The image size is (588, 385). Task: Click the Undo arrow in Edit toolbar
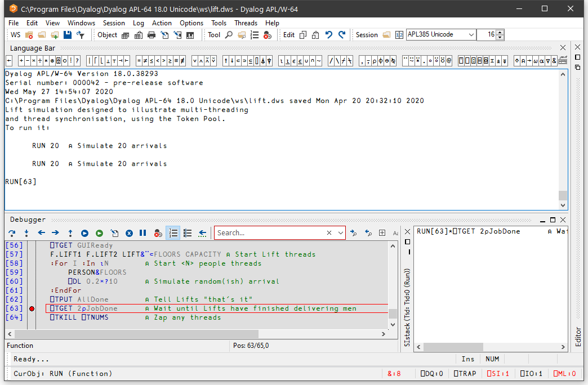(329, 35)
